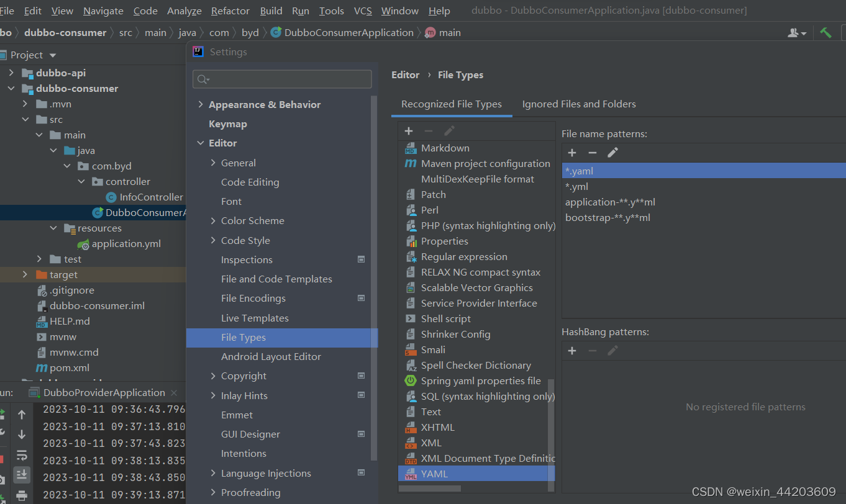This screenshot has height=504, width=846.
Task: Remove the selected file name pattern
Action: coord(593,153)
